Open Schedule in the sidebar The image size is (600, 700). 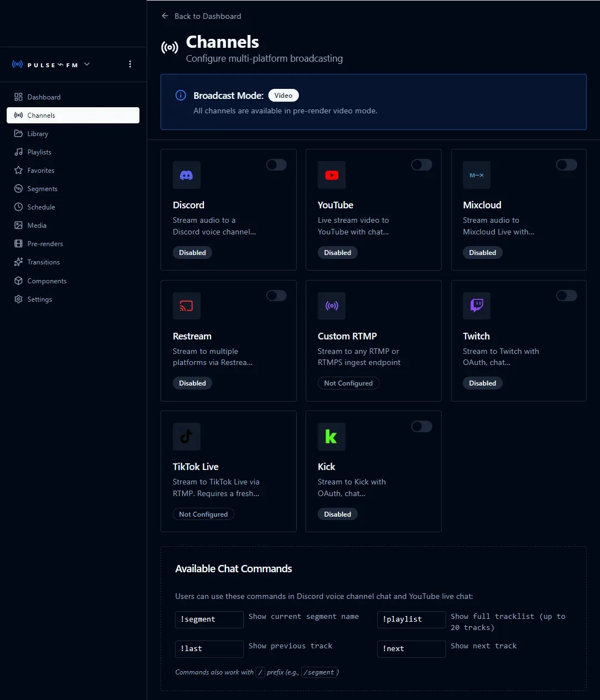[x=73, y=207]
